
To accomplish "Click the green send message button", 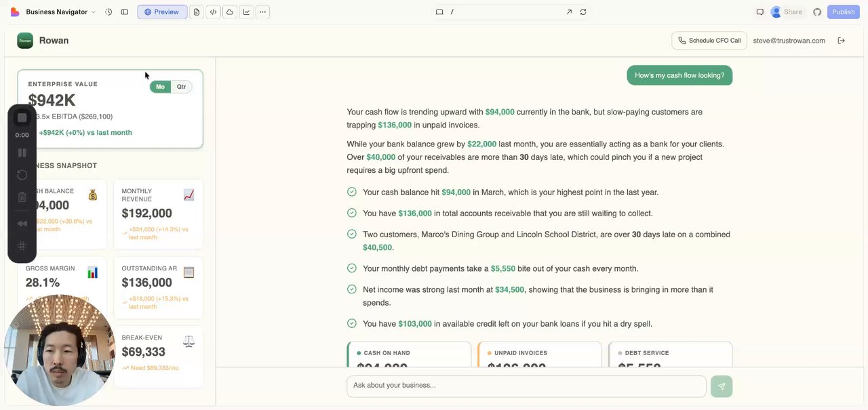I will pos(722,386).
